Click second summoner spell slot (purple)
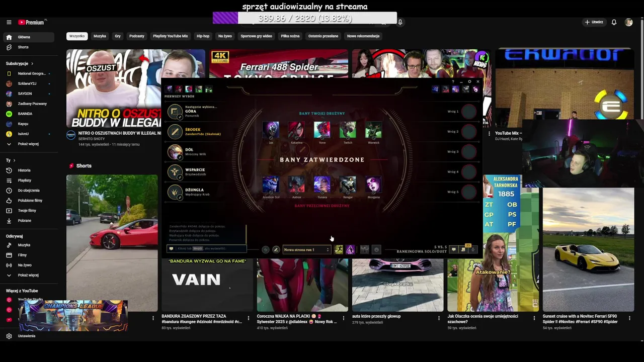Viewport: 644px width, 362px height. (350, 250)
